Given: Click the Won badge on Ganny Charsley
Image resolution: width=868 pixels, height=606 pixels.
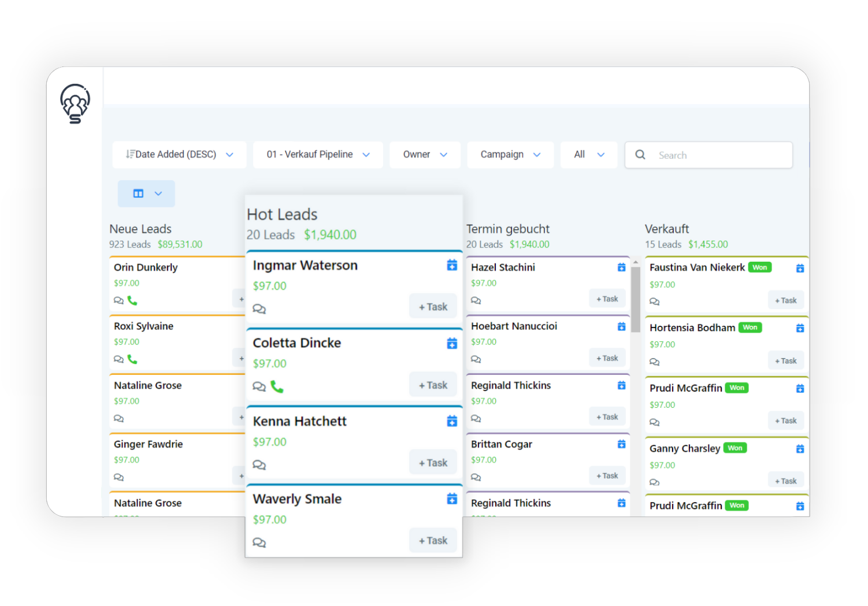Looking at the screenshot, I should [x=735, y=448].
